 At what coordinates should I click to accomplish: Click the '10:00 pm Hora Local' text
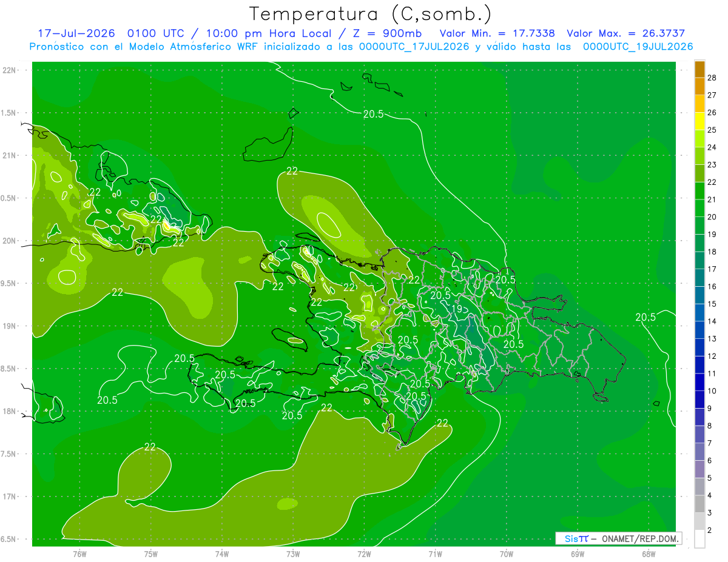[x=268, y=33]
